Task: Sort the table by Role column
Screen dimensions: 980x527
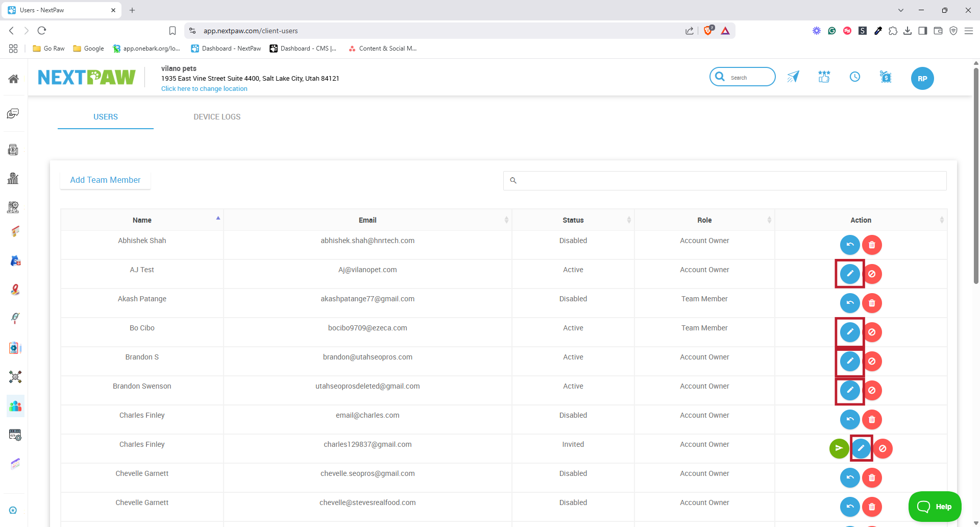Action: pos(704,220)
